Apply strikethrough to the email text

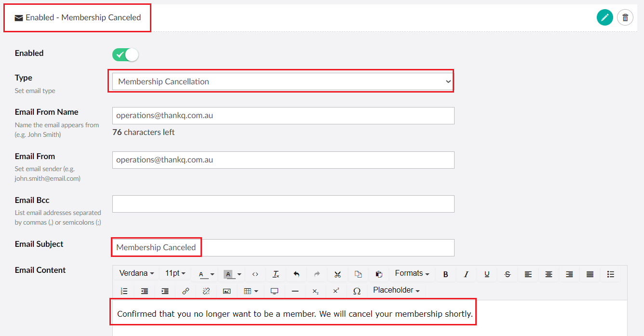point(507,274)
